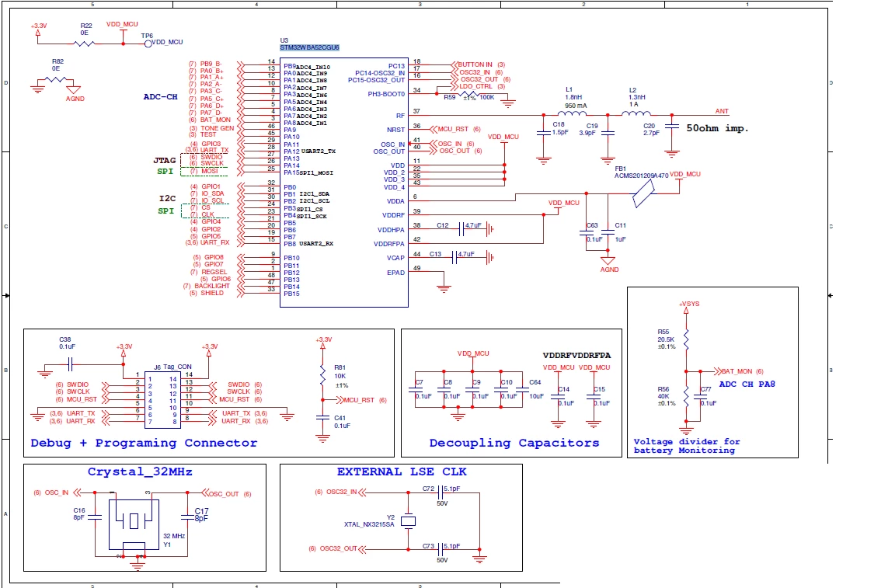Select the Debug + Programing Connector title

coord(144,443)
